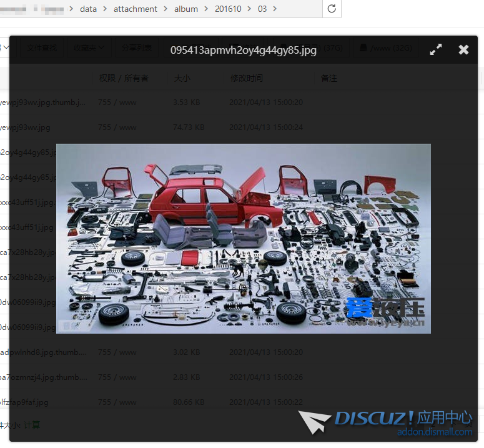Expand the chevron after album breadcrumb

pos(206,9)
